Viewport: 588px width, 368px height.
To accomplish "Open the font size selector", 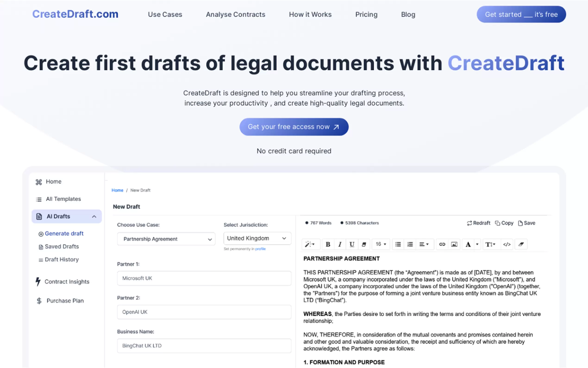I will click(381, 244).
